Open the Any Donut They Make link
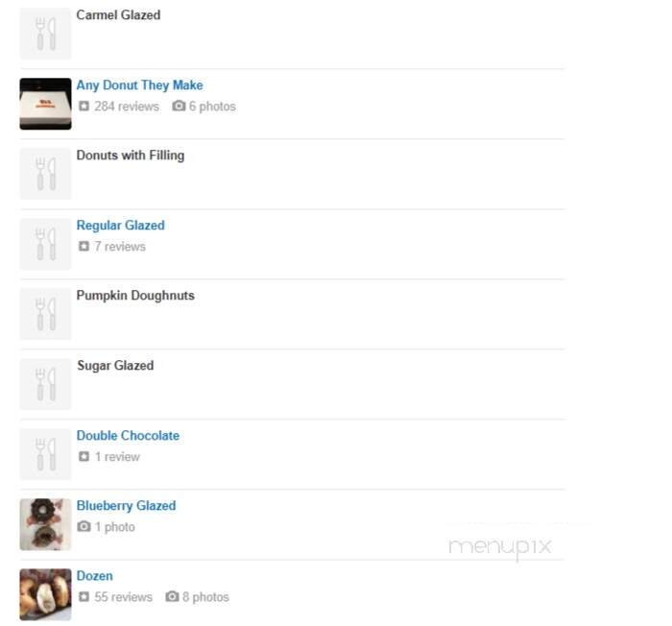Viewport: 672px width, 626px height. [x=139, y=85]
